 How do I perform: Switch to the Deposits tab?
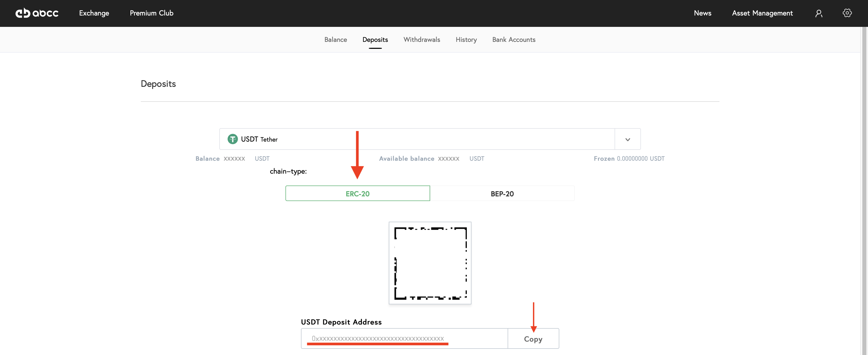coord(375,40)
